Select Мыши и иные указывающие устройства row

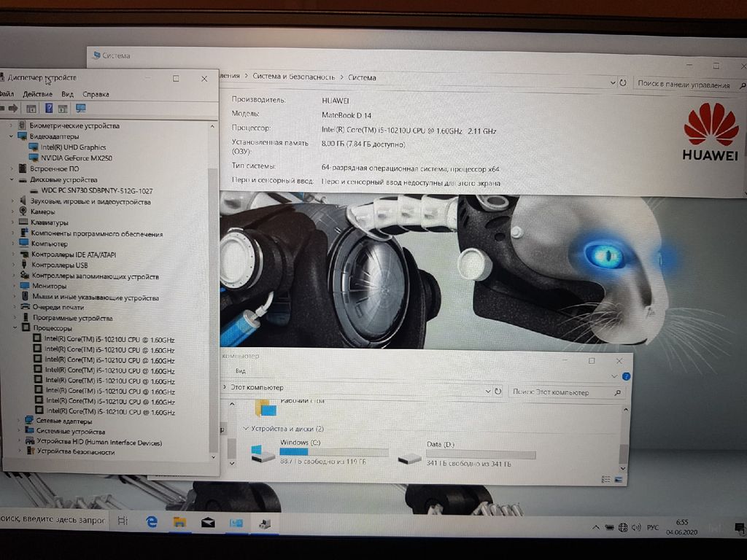(96, 297)
